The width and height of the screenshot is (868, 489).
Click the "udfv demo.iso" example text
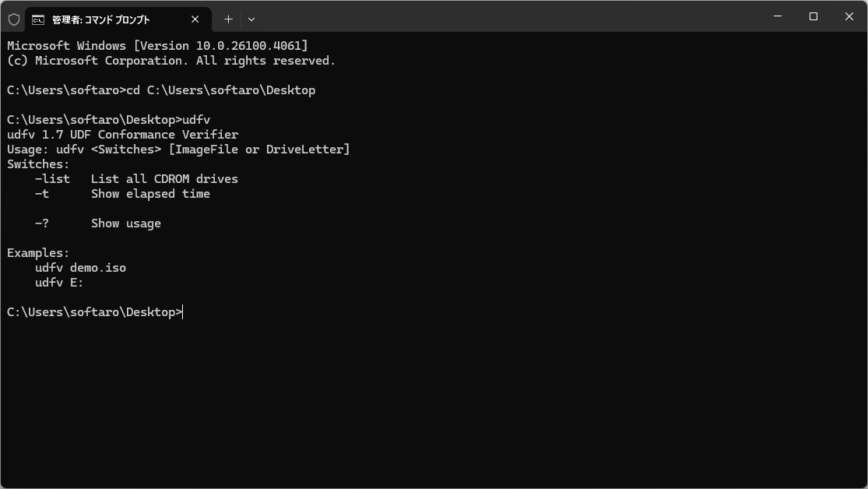click(81, 268)
